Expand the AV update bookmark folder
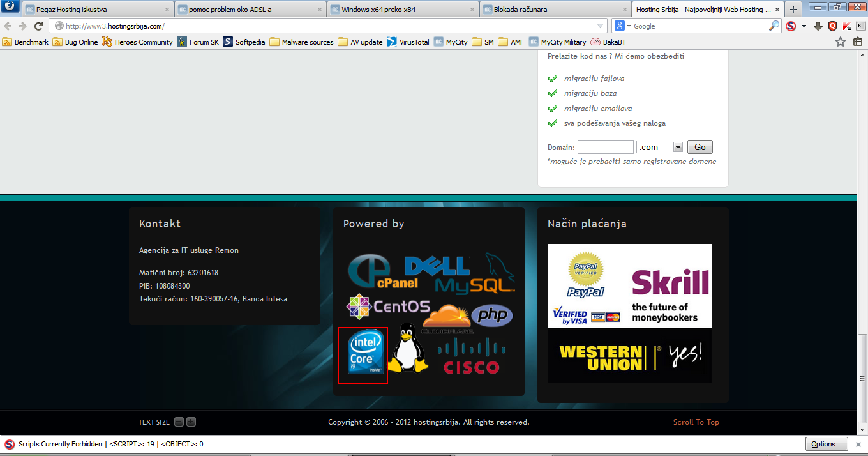Screen dimensions: 868x456 tap(360, 42)
